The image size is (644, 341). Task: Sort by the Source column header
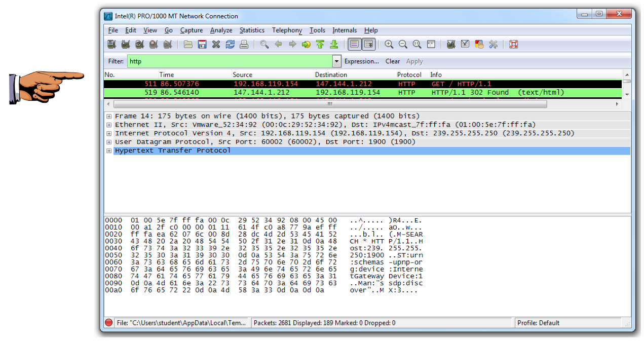[243, 74]
